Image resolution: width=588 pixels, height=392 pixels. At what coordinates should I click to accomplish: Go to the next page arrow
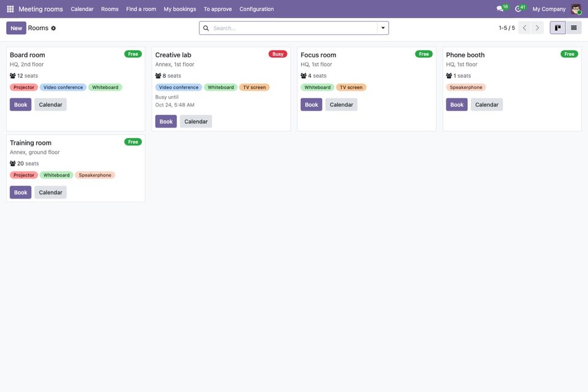[x=537, y=28]
